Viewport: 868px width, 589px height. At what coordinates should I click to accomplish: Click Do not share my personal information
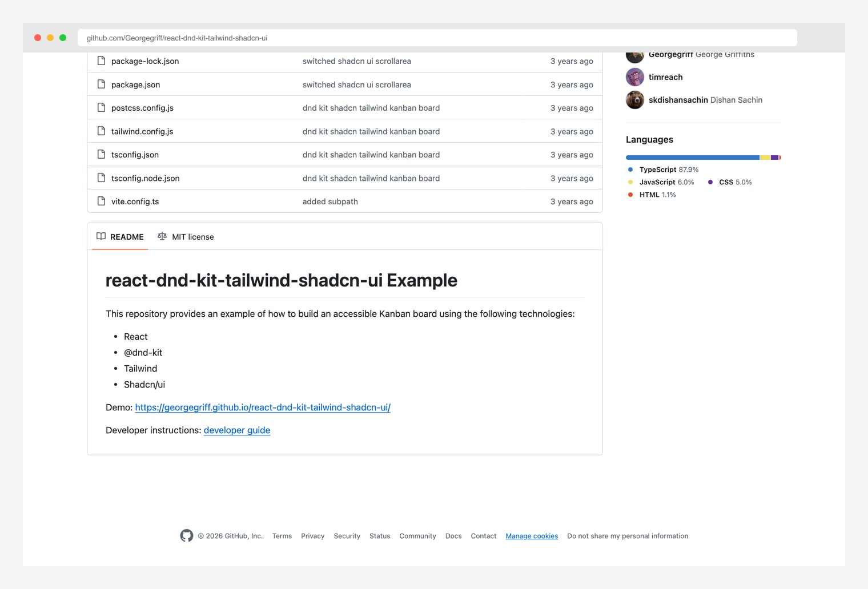coord(628,536)
